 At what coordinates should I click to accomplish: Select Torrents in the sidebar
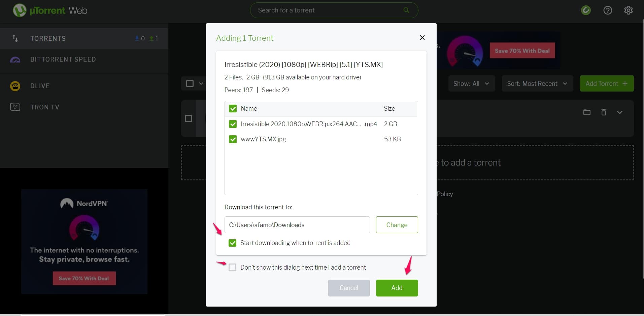48,38
